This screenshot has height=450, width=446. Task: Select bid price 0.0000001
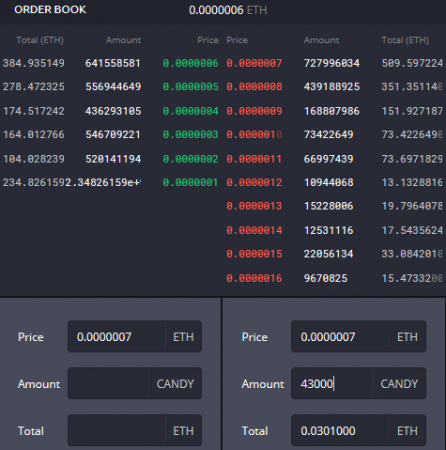190,182
